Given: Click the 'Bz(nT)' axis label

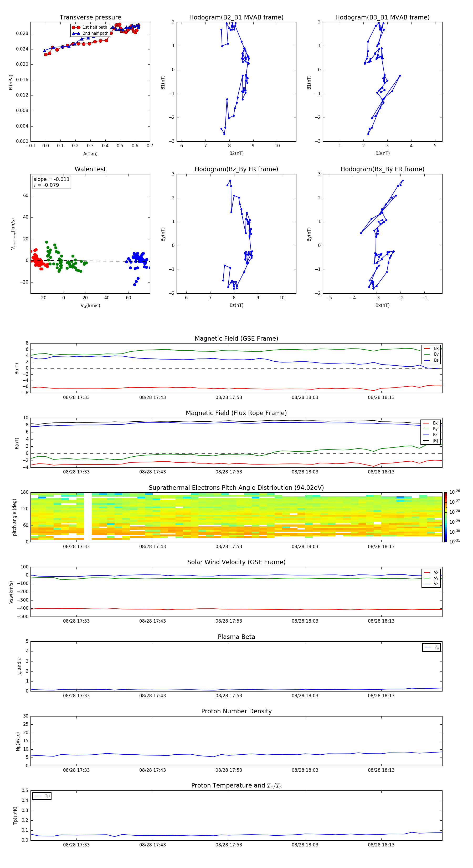Looking at the screenshot, I should pos(236,305).
